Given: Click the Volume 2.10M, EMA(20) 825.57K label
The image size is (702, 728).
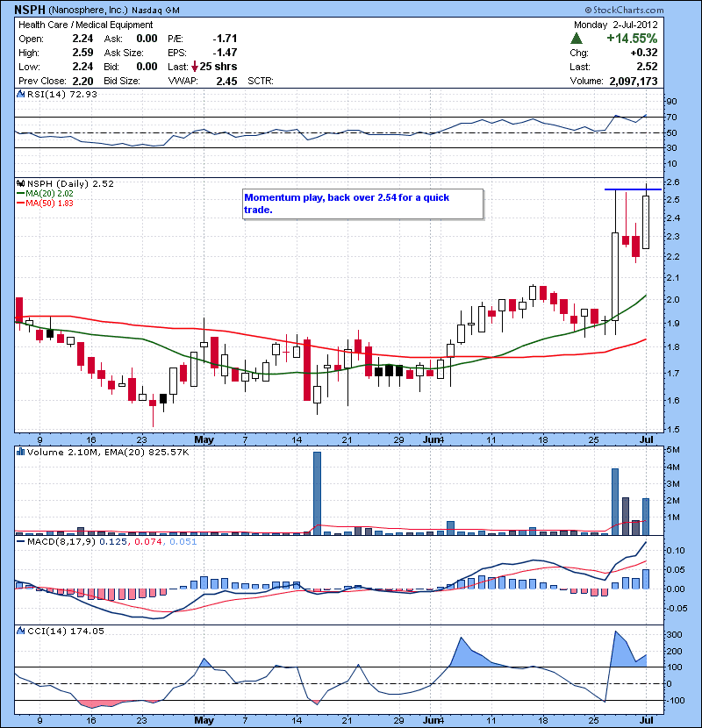Looking at the screenshot, I should coord(108,453).
